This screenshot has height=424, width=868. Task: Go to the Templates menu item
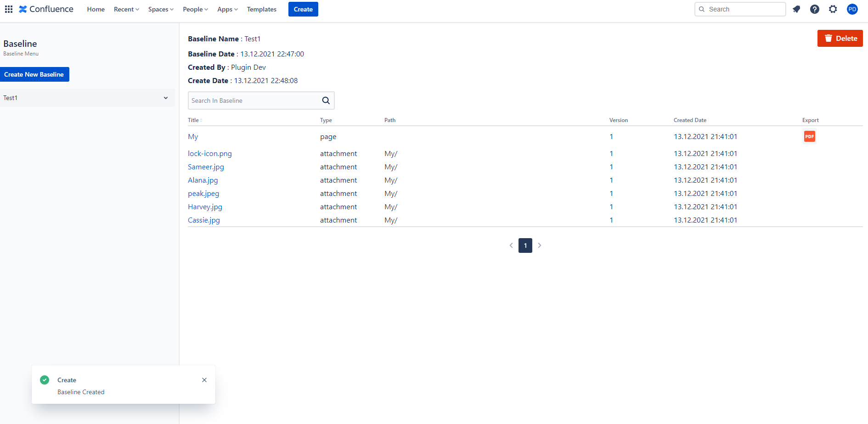point(261,9)
